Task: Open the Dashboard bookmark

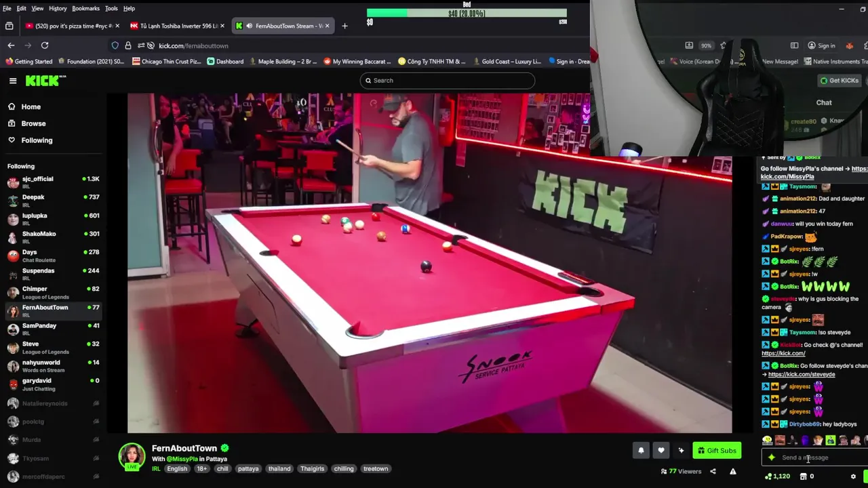Action: 225,62
